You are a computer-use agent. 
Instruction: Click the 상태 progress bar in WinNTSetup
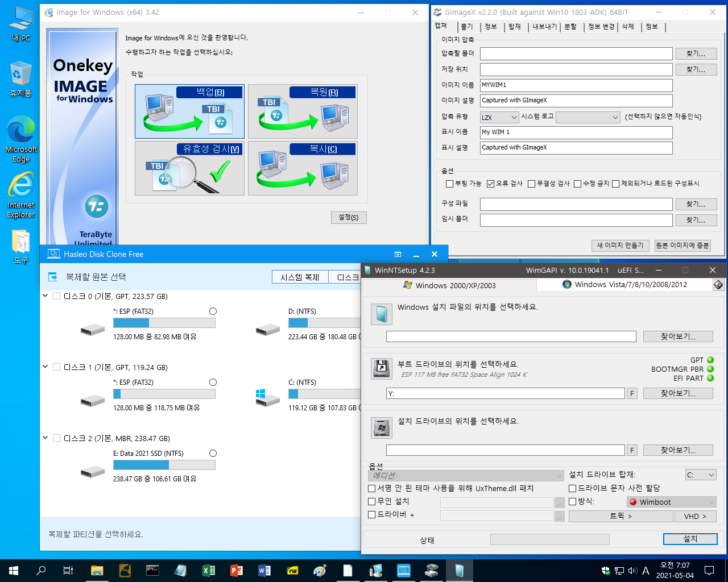click(549, 539)
